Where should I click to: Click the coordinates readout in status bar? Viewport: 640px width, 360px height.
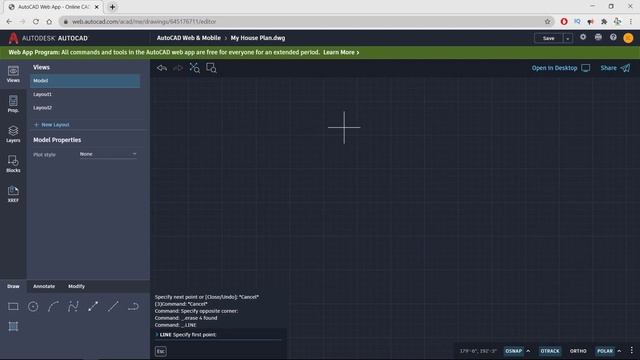click(478, 351)
